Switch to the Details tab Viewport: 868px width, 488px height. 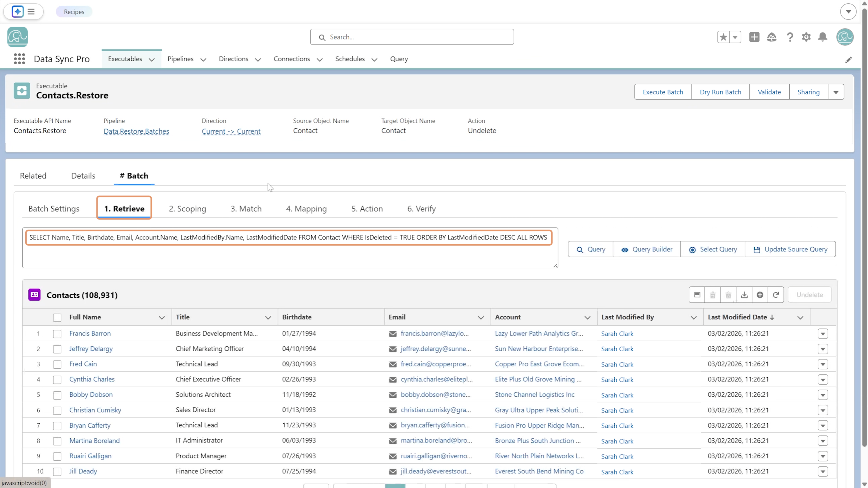[x=83, y=176]
